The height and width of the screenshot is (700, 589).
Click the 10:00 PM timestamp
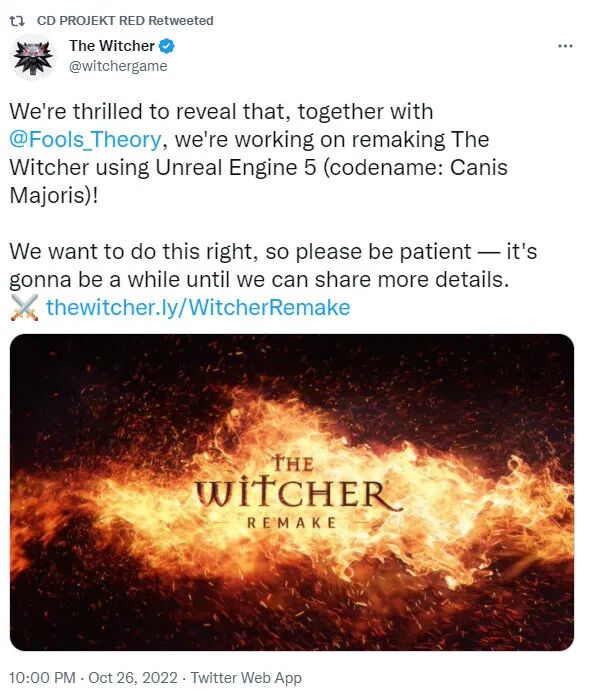(x=42, y=677)
